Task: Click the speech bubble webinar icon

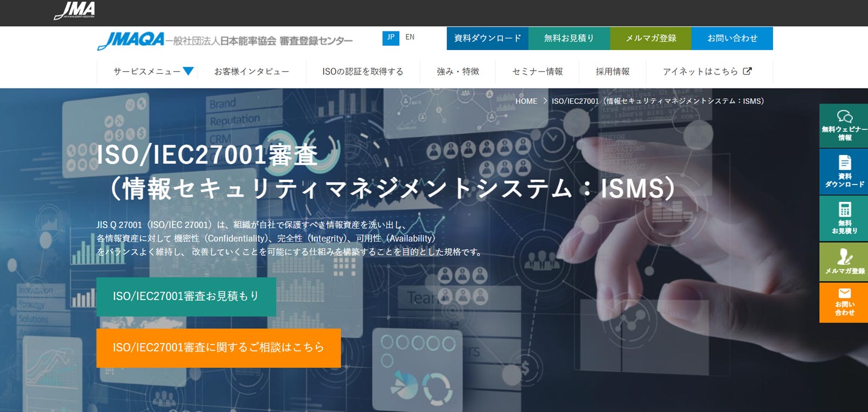Action: 845,116
